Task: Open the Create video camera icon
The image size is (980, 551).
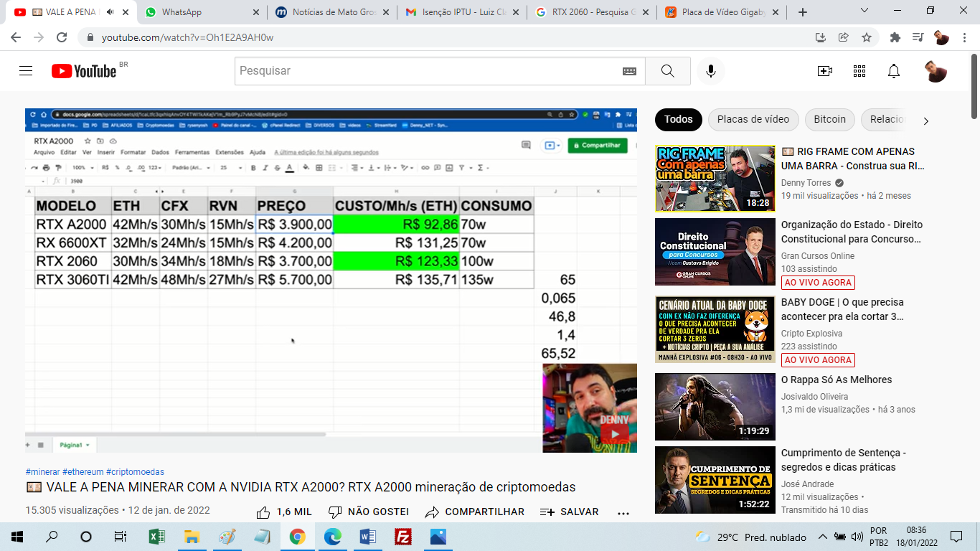Action: (x=825, y=71)
